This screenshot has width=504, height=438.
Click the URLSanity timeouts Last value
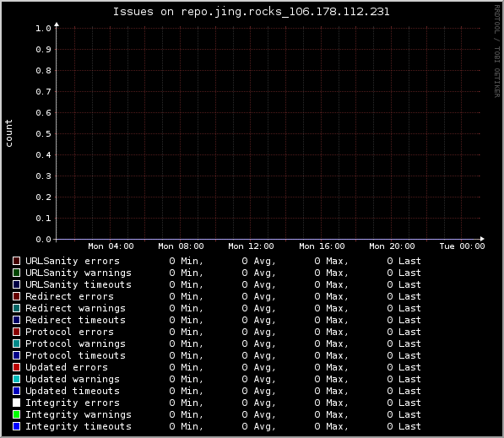[404, 284]
